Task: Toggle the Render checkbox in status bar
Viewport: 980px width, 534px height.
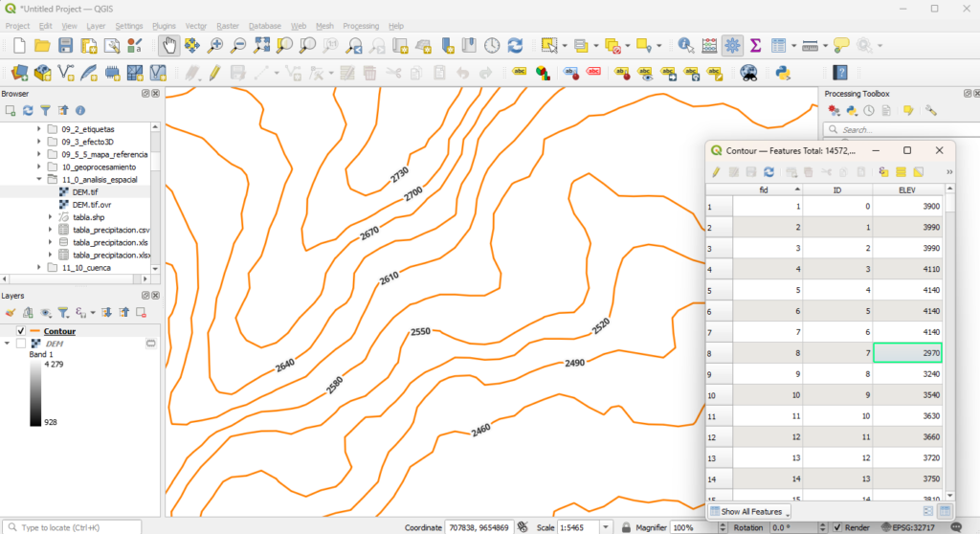Action: pos(836,527)
